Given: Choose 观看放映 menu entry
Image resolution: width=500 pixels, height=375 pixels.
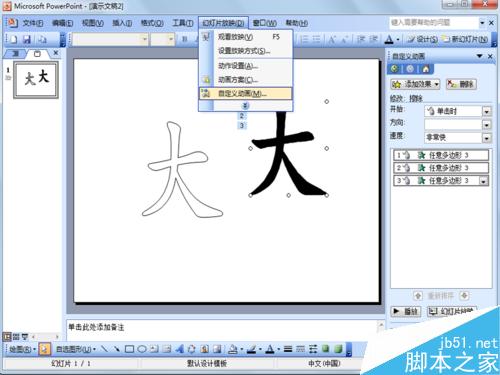Looking at the screenshot, I should [246, 37].
